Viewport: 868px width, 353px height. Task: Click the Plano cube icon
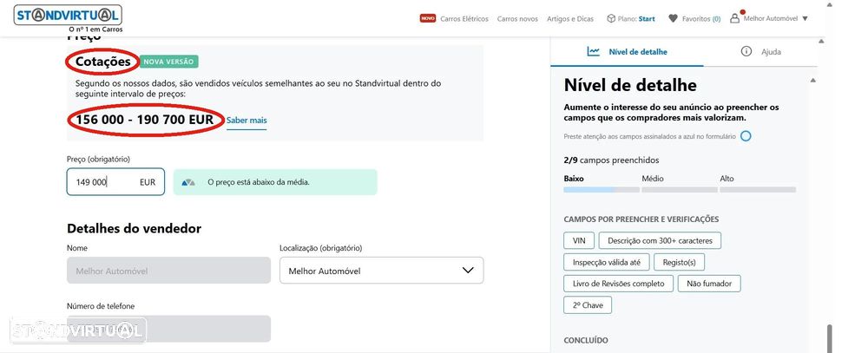(x=610, y=18)
